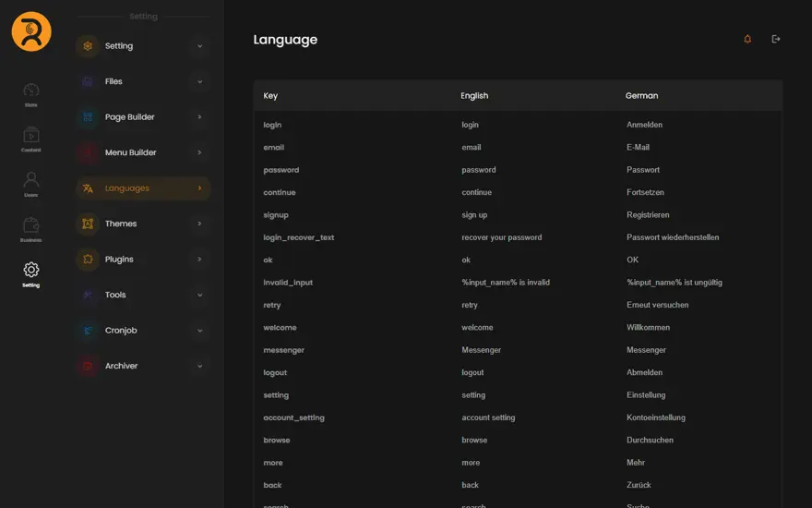Open the Stats section icon

point(31,91)
